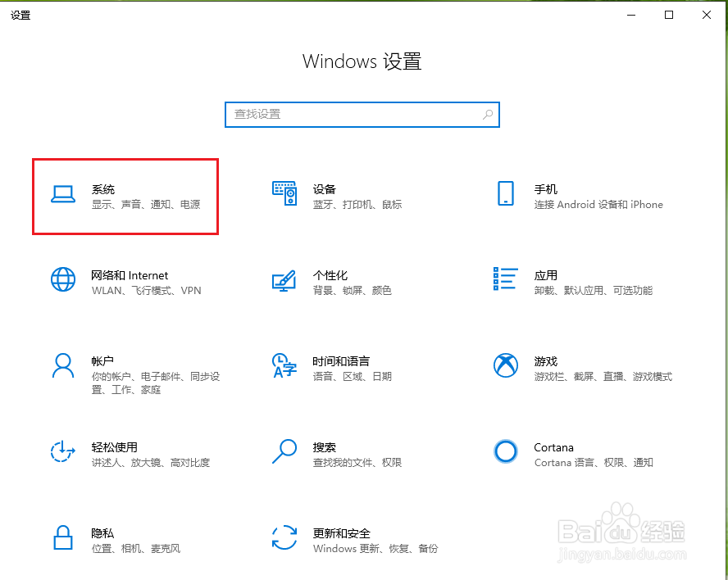This screenshot has width=728, height=580.
Task: Click the 更新和安全 heading
Action: click(341, 533)
